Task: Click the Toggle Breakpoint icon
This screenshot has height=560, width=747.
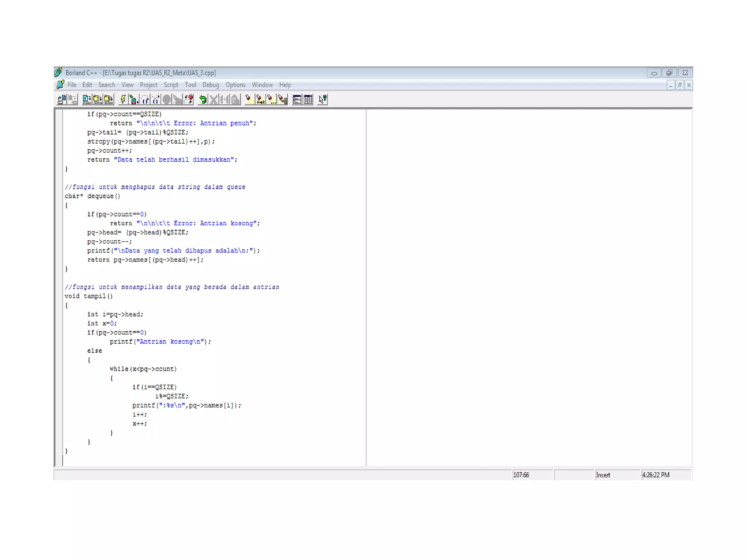Action: pyautogui.click(x=189, y=100)
